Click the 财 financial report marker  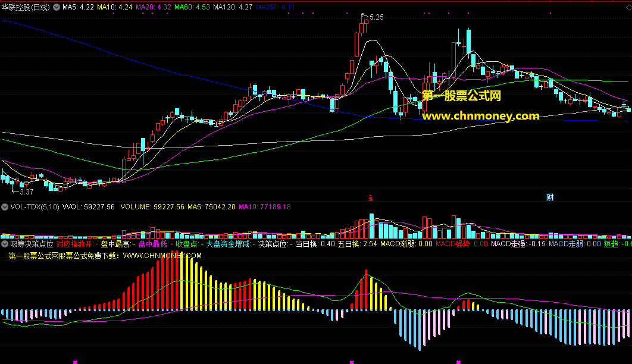coord(550,197)
